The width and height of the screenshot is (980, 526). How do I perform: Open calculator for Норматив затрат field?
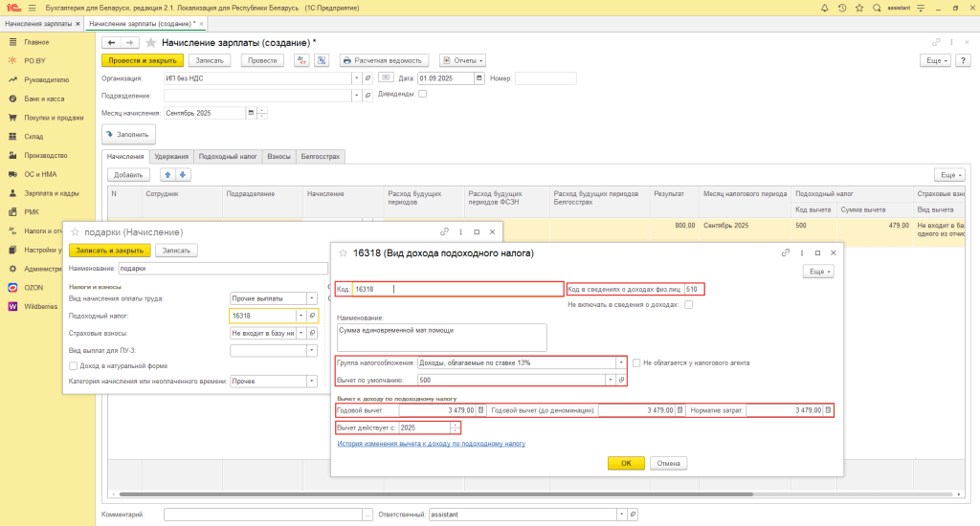(828, 410)
